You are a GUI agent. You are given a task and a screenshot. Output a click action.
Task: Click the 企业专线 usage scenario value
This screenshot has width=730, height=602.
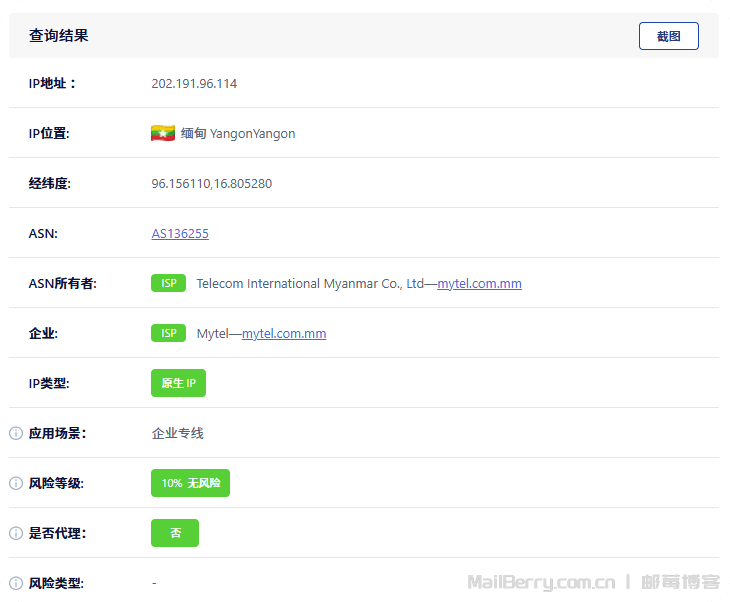tap(177, 433)
